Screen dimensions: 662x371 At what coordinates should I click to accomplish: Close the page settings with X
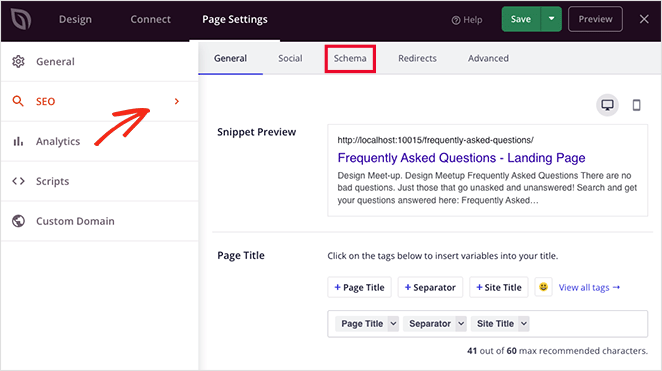click(x=644, y=19)
